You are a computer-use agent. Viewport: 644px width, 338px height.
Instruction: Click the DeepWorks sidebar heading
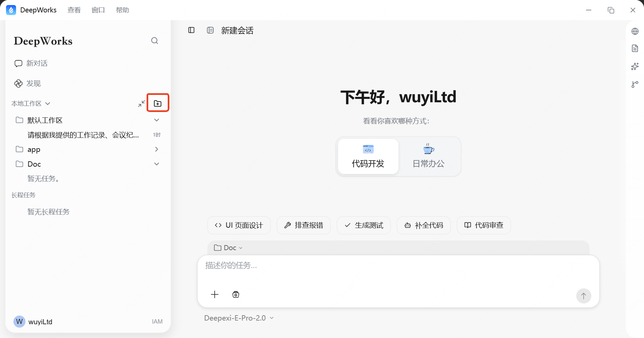(43, 41)
